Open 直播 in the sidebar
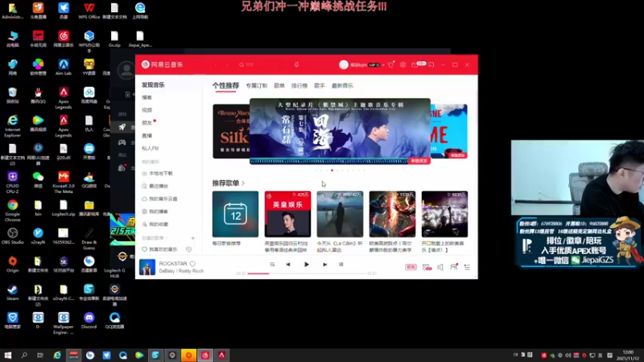The height and width of the screenshot is (362, 644). [147, 135]
